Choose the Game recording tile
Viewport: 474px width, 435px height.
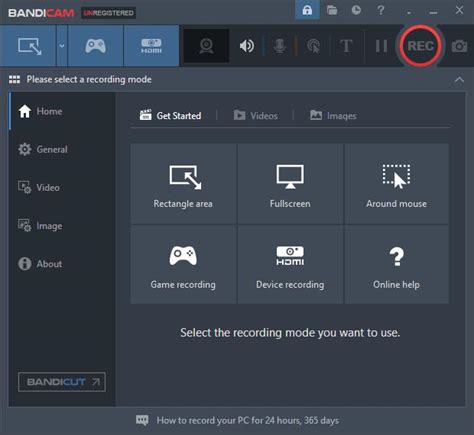(x=183, y=264)
